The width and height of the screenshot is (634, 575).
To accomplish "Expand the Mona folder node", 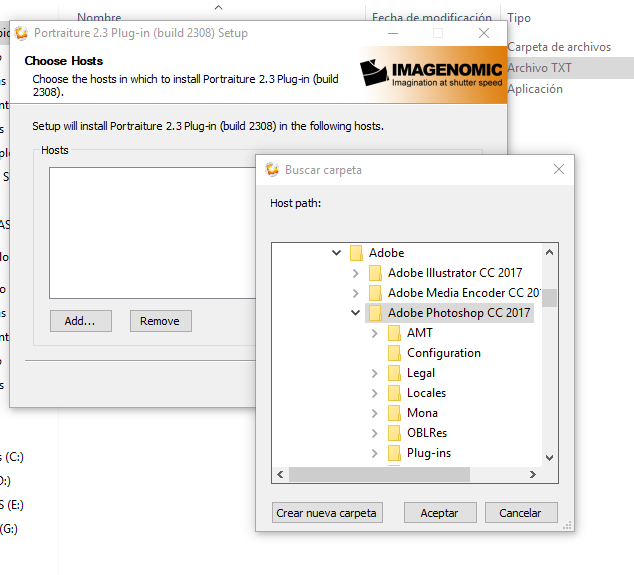I will 374,413.
